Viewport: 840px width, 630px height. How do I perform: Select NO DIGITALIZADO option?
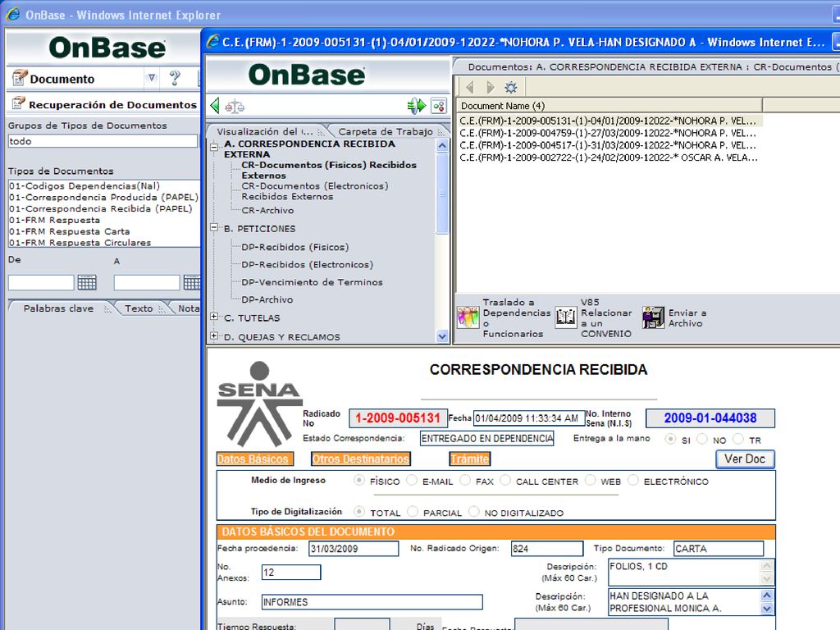coord(473,512)
